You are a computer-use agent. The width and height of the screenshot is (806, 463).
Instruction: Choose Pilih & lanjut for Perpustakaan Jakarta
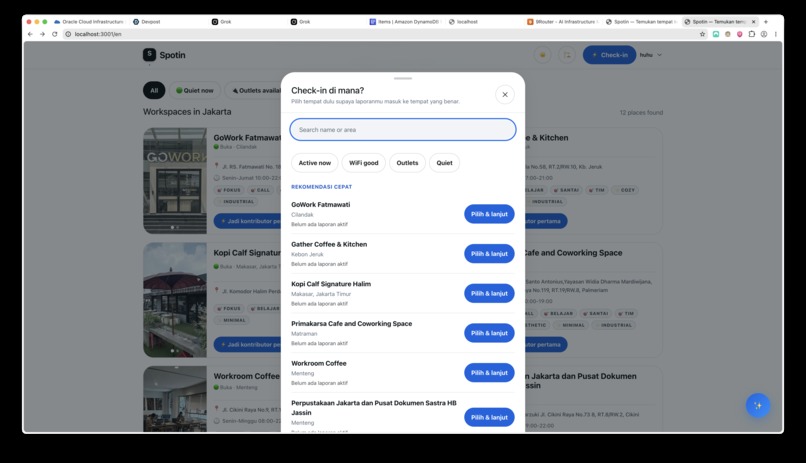point(489,417)
